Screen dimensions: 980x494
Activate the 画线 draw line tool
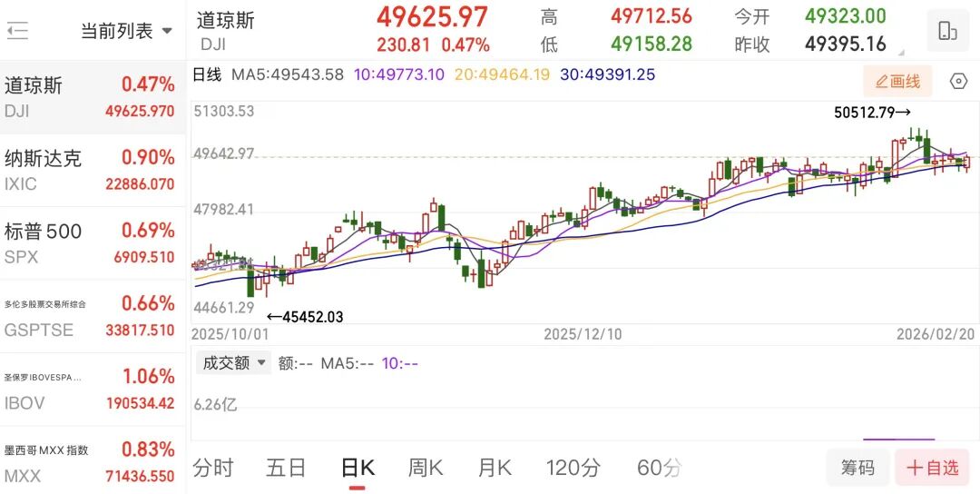(897, 82)
